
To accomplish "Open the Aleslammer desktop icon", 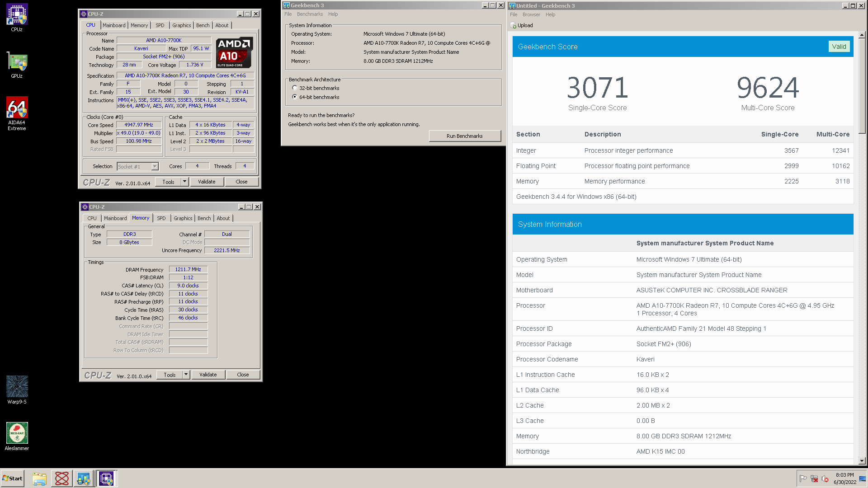I will (x=17, y=436).
